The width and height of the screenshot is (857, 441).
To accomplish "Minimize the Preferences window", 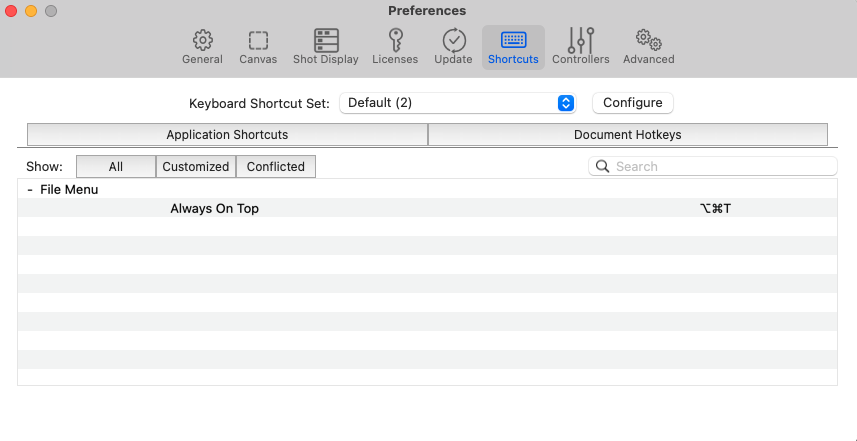I will (x=31, y=10).
